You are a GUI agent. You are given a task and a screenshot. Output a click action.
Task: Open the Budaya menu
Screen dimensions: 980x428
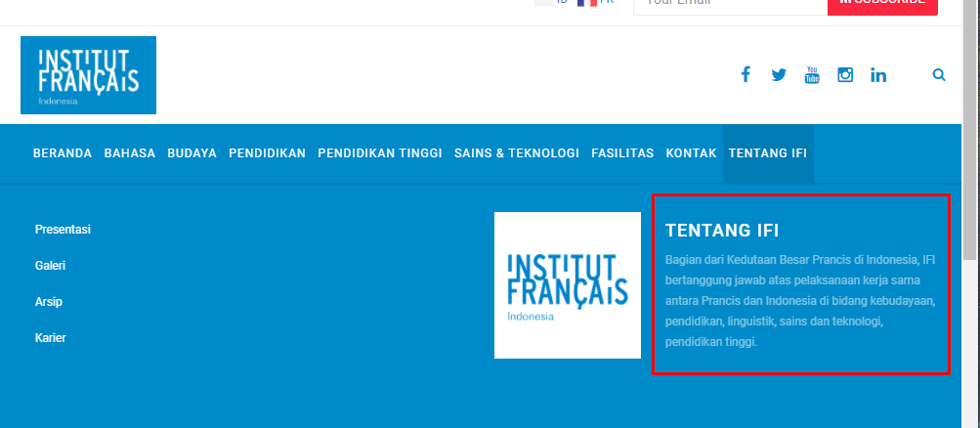(x=192, y=153)
